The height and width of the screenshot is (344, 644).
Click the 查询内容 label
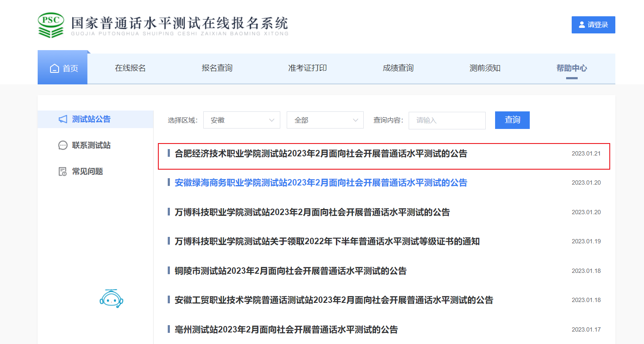click(x=389, y=120)
